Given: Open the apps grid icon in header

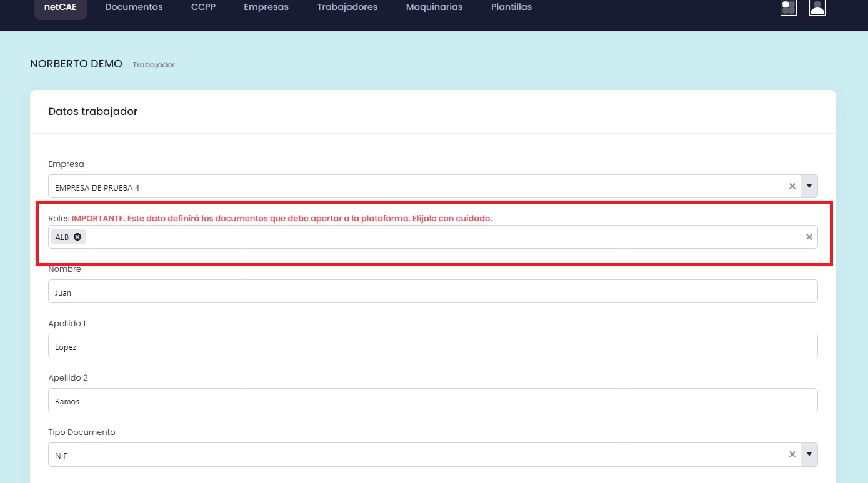Looking at the screenshot, I should [788, 7].
